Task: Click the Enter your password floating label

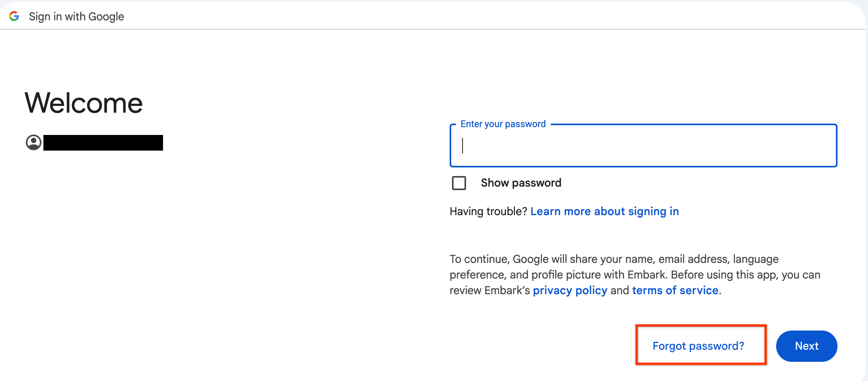Action: click(x=503, y=124)
